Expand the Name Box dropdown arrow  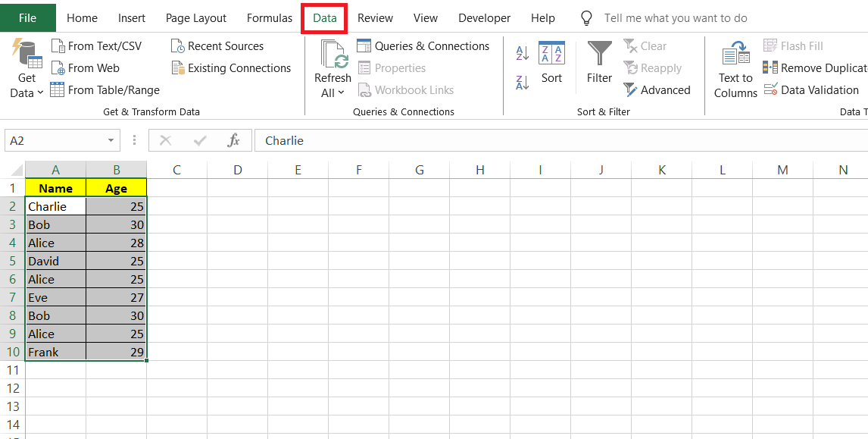pyautogui.click(x=111, y=141)
